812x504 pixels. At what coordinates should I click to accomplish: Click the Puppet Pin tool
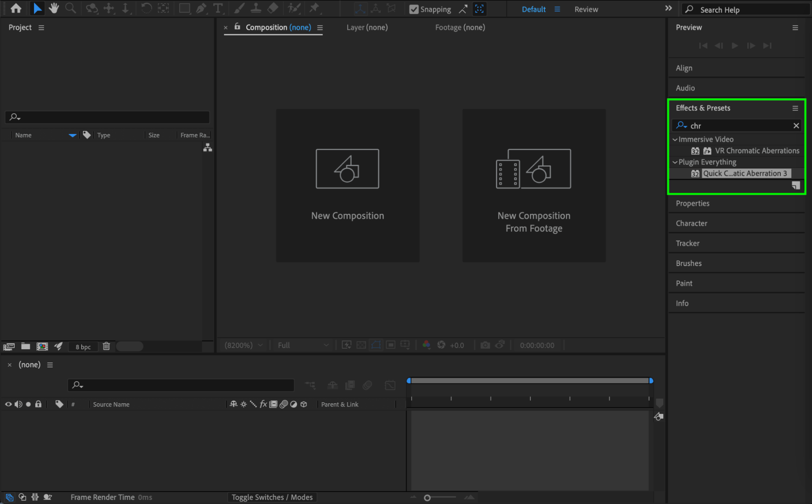pyautogui.click(x=314, y=9)
